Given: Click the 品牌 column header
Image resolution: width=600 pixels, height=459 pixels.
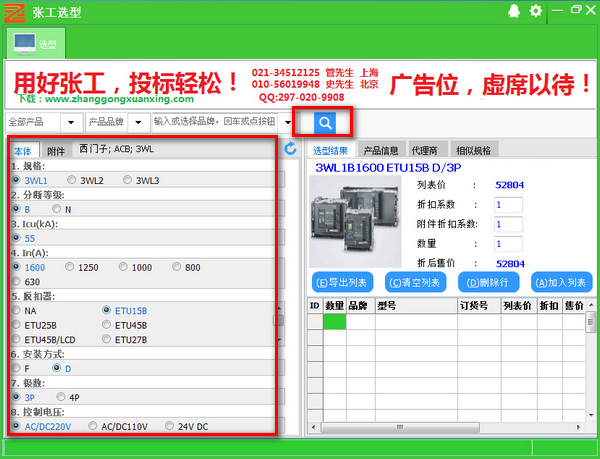Looking at the screenshot, I should tap(361, 305).
